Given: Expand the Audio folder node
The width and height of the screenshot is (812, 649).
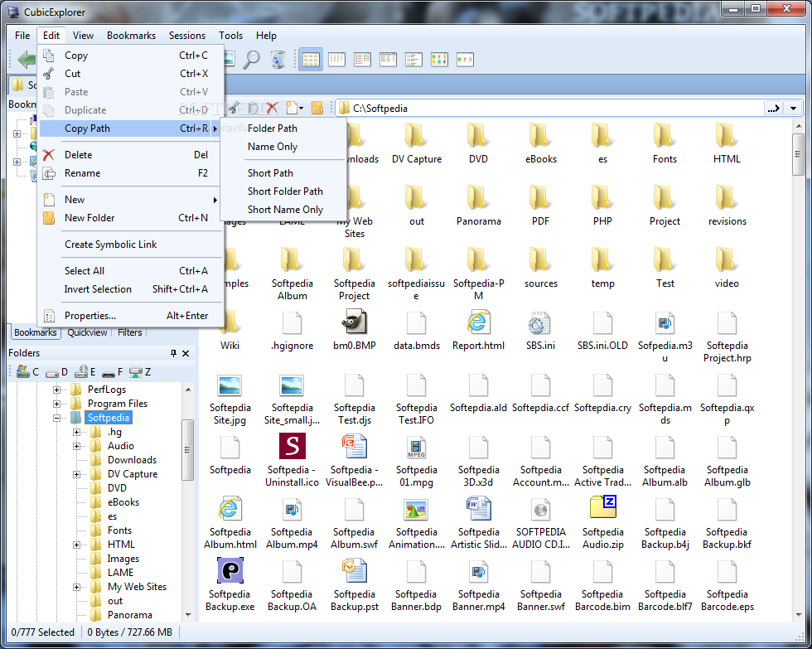Looking at the screenshot, I should coord(76,446).
